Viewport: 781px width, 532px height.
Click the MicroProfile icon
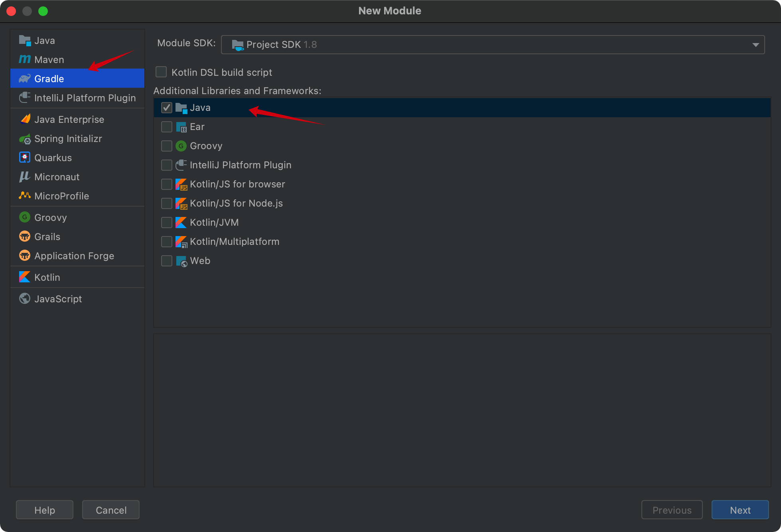click(25, 195)
